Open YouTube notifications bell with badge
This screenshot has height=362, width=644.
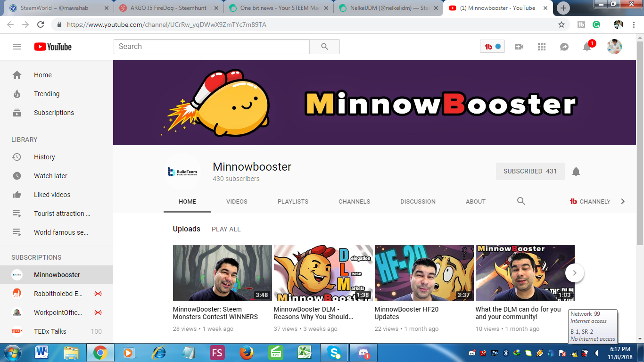click(x=588, y=46)
